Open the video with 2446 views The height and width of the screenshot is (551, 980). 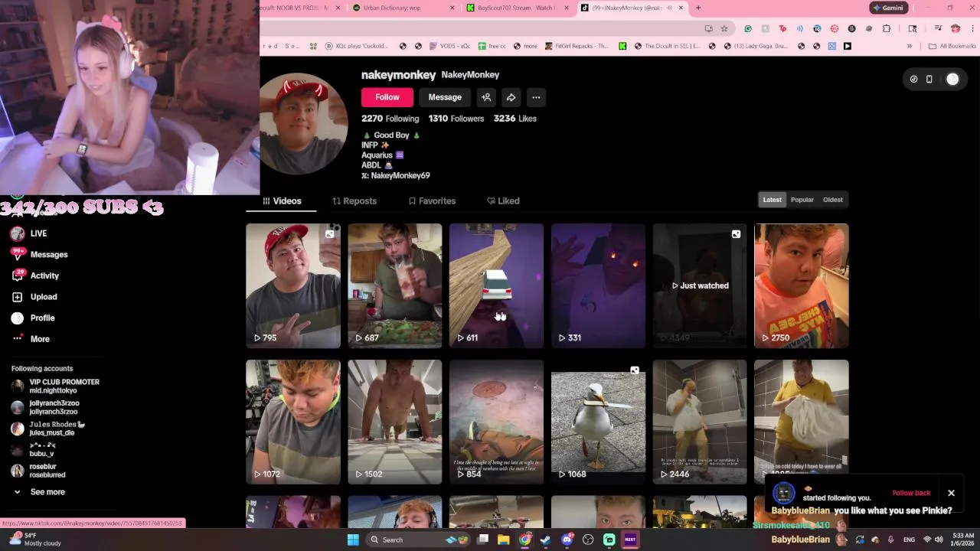coord(700,422)
